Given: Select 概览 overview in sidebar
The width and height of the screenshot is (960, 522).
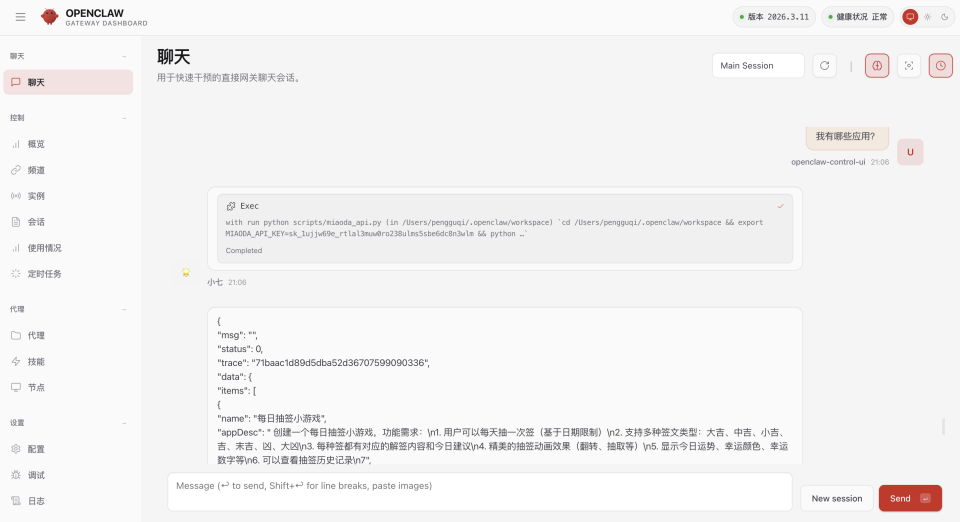Looking at the screenshot, I should (36, 144).
